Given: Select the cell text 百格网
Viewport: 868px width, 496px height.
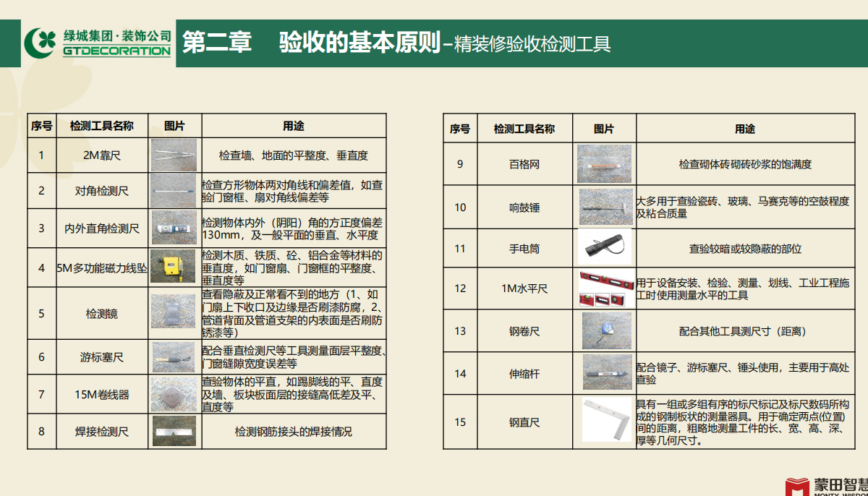Looking at the screenshot, I should click(x=524, y=164).
